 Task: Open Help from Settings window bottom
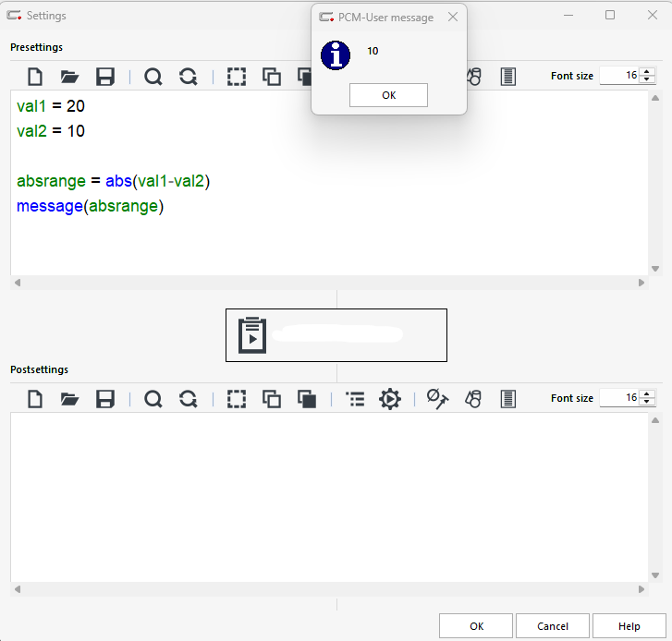point(629,626)
